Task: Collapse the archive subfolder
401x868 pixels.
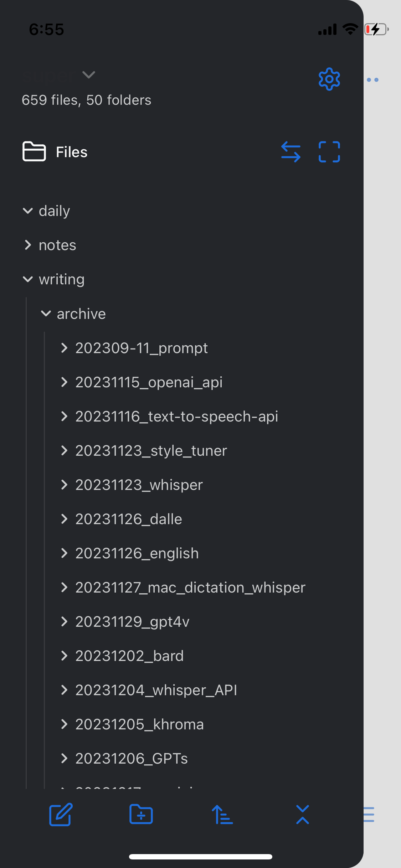Action: tap(46, 314)
